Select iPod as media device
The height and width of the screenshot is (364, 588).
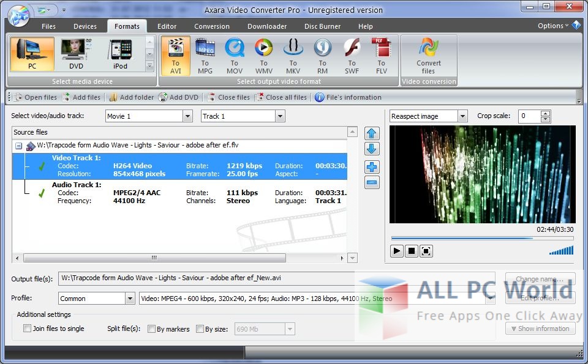[x=121, y=55]
